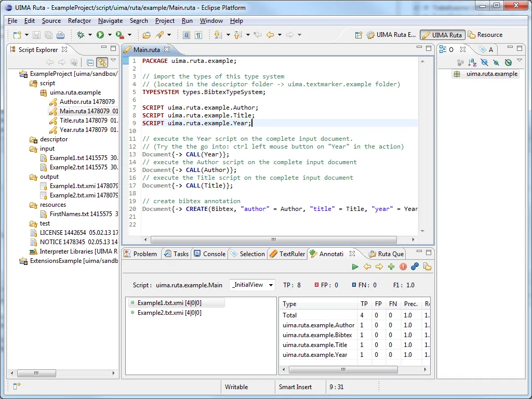Viewport: 532px width, 399px height.
Task: Enable Link with Editor in Script Explorer
Action: tap(102, 62)
